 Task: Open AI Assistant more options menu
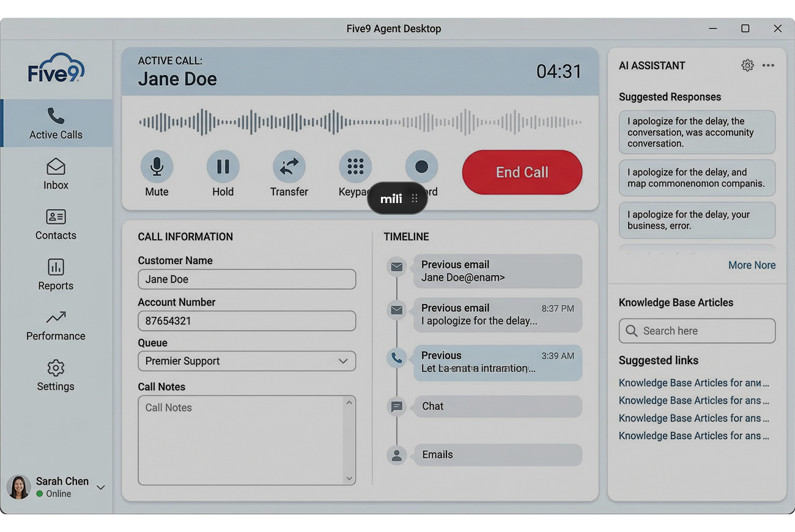[x=768, y=65]
